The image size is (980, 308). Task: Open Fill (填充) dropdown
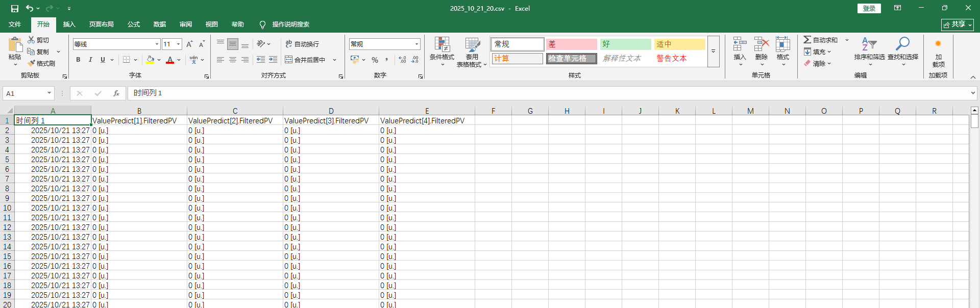point(818,52)
